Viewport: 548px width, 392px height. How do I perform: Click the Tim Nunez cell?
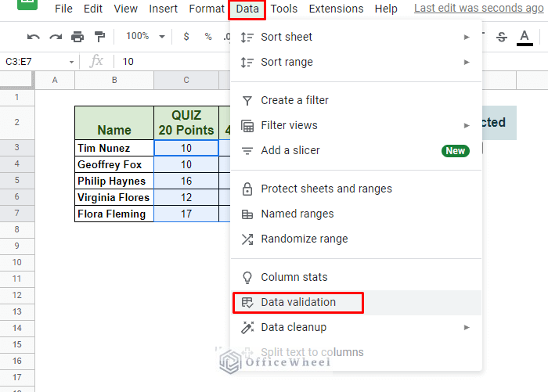tap(114, 148)
